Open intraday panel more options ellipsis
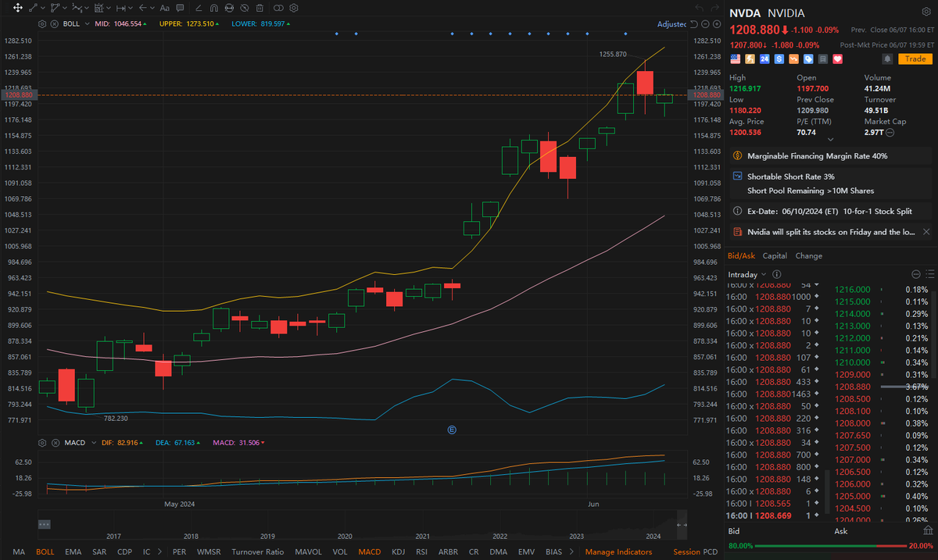 pyautogui.click(x=916, y=274)
